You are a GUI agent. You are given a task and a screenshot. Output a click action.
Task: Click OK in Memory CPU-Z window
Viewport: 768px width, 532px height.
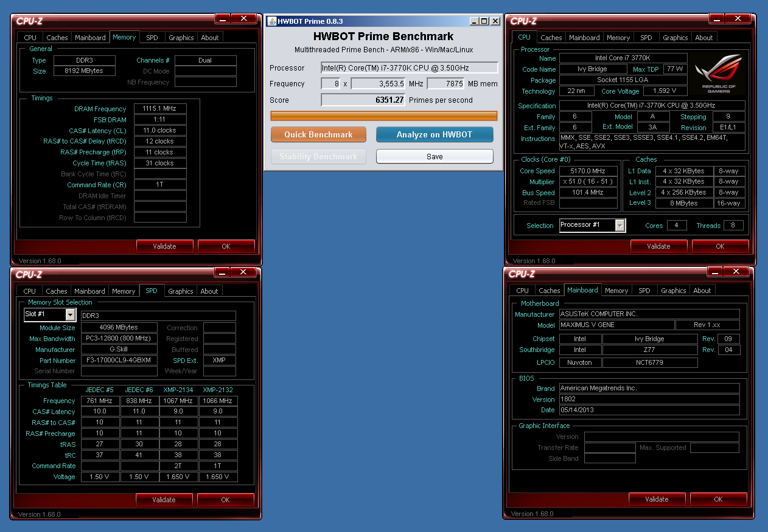(x=226, y=246)
